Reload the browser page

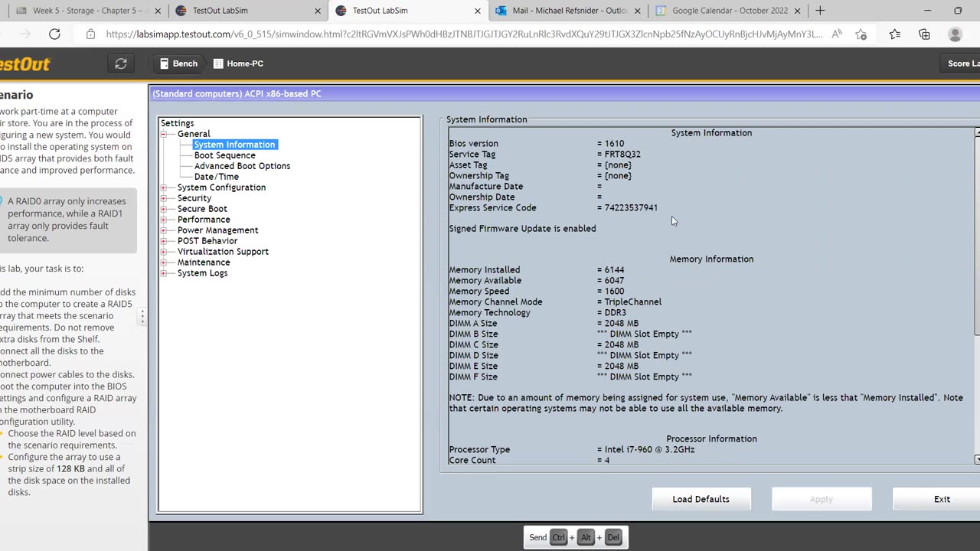click(54, 34)
